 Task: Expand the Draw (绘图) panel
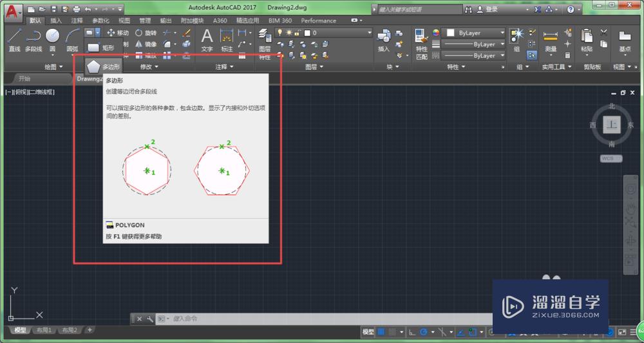(54, 67)
